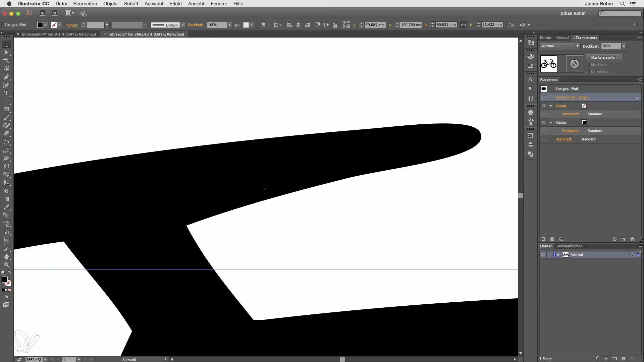Toggle visibility of the Deckkraft row under Kontur
The image size is (644, 362).
(544, 114)
